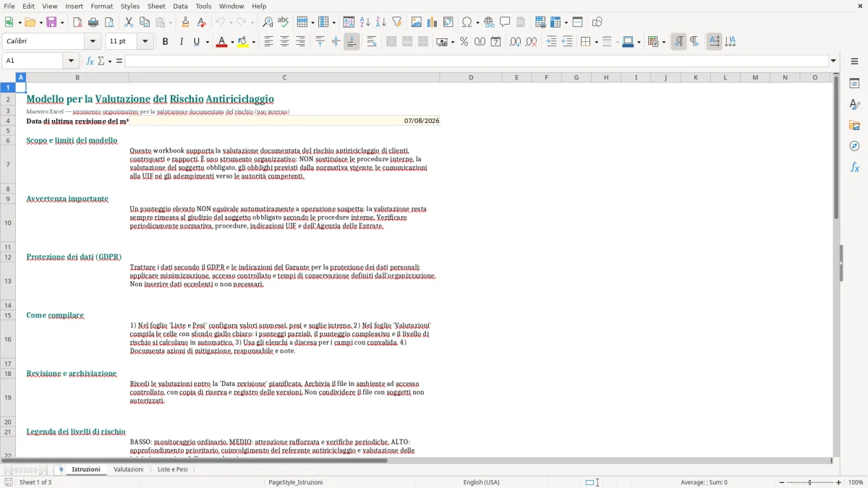Open the Special Character dropdown arrow
Screen dimensions: 868x488
tap(477, 22)
